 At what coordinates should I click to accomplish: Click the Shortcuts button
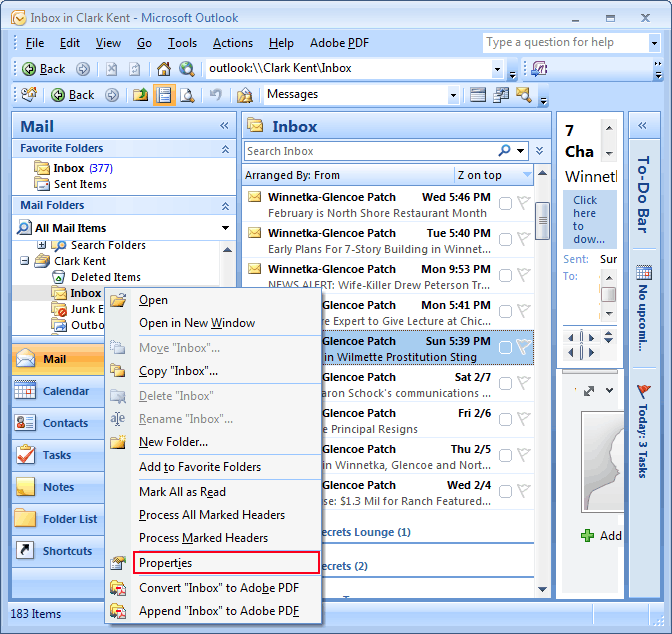(59, 551)
